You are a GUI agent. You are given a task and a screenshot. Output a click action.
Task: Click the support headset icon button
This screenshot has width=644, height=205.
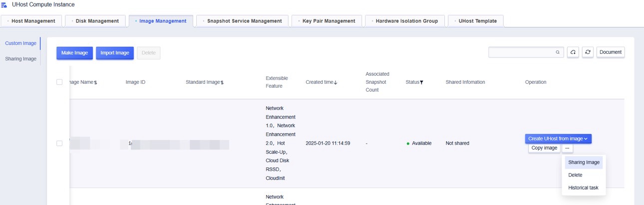pos(573,52)
